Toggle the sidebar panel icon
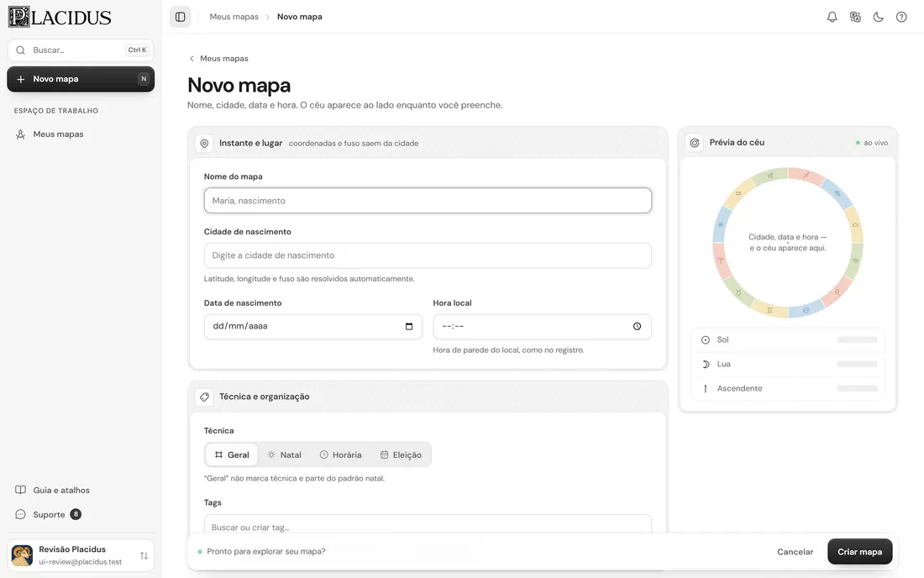 (x=181, y=17)
